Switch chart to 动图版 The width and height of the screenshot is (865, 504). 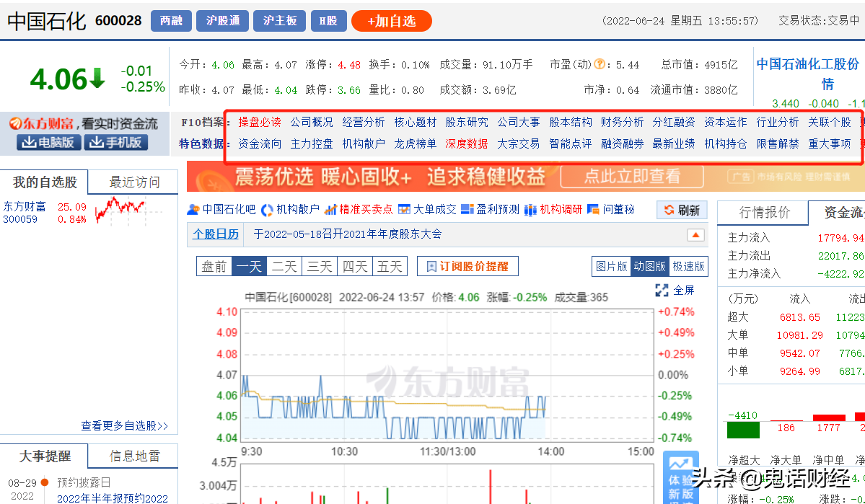tap(650, 266)
